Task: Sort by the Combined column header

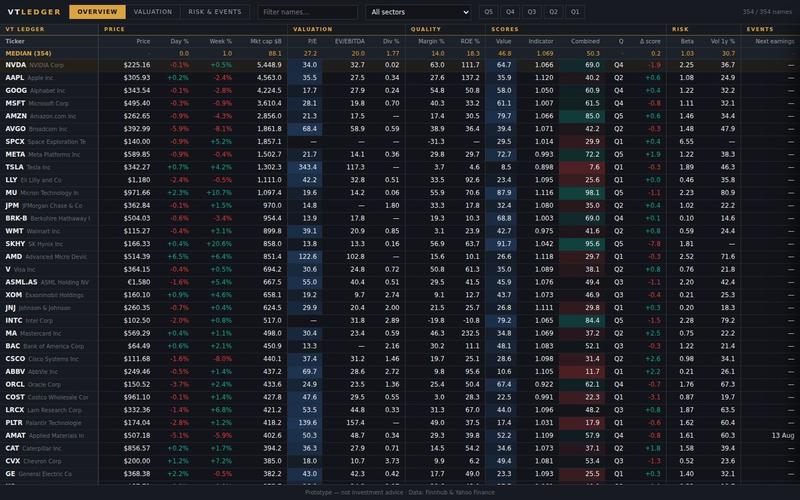Action: [x=582, y=41]
